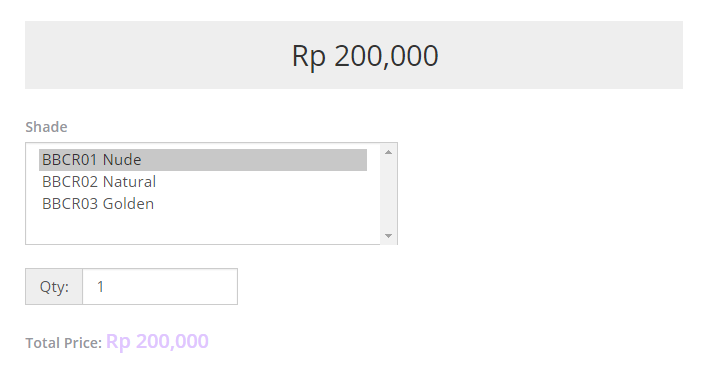Click the shade list vertical scrollbar track
728x374 pixels.
(x=388, y=194)
